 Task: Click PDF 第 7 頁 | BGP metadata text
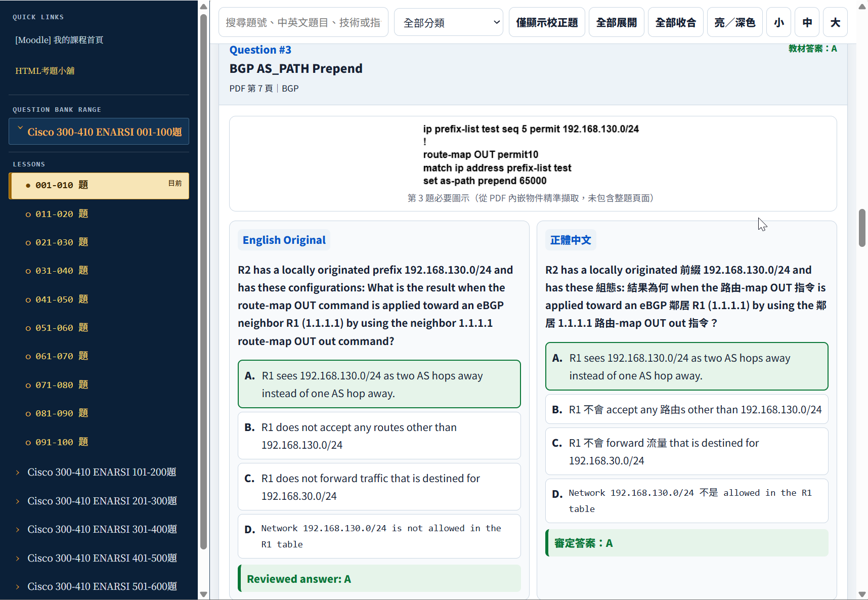click(264, 89)
